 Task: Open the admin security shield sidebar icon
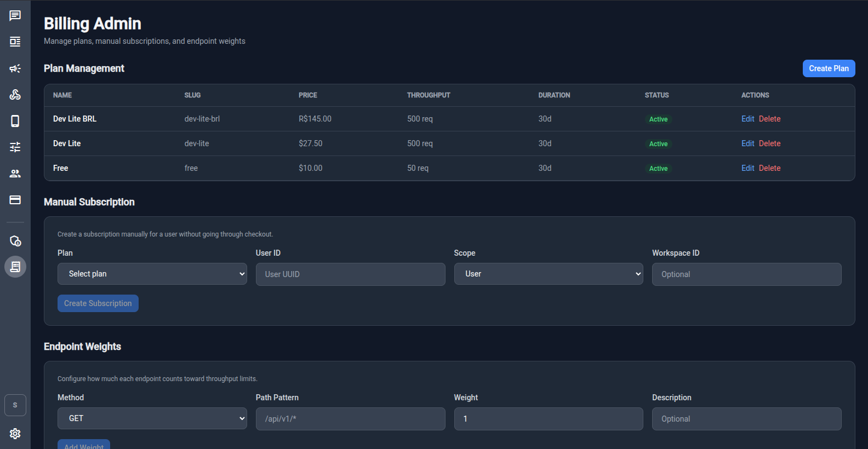click(x=15, y=241)
